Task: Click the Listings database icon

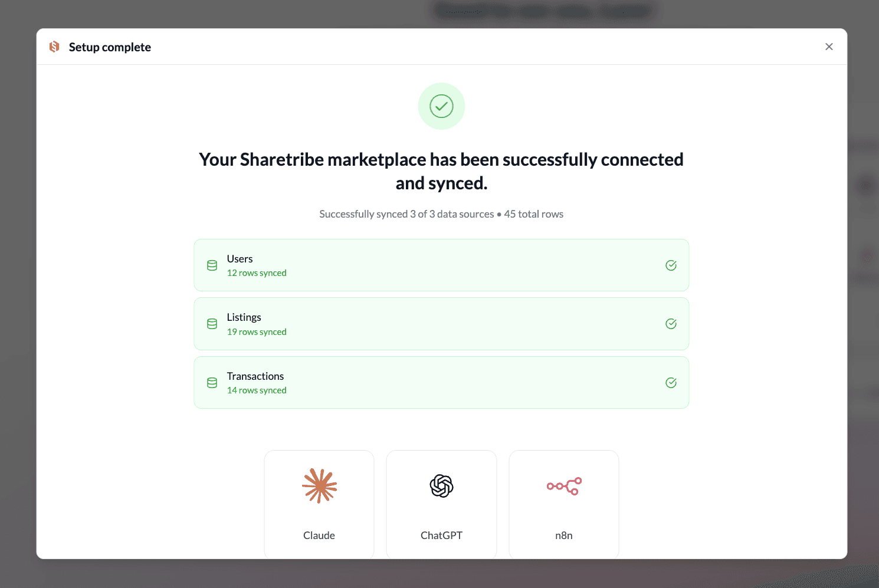Action: [212, 324]
